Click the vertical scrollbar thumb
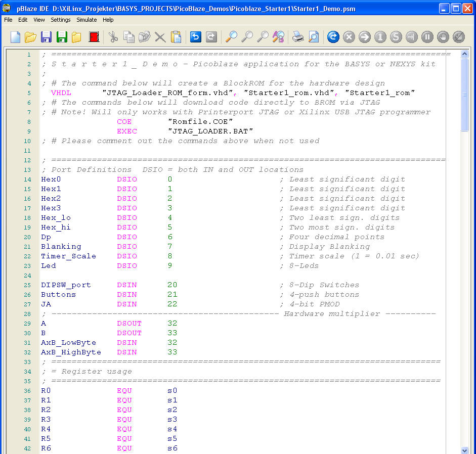The image size is (476, 454). coord(464,95)
